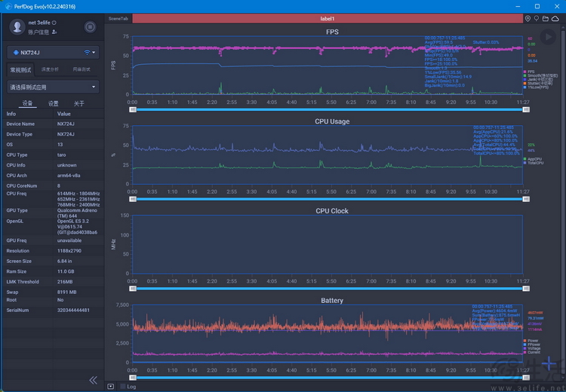Open the folder icon in top toolbar
Image resolution: width=566 pixels, height=392 pixels.
[x=546, y=18]
